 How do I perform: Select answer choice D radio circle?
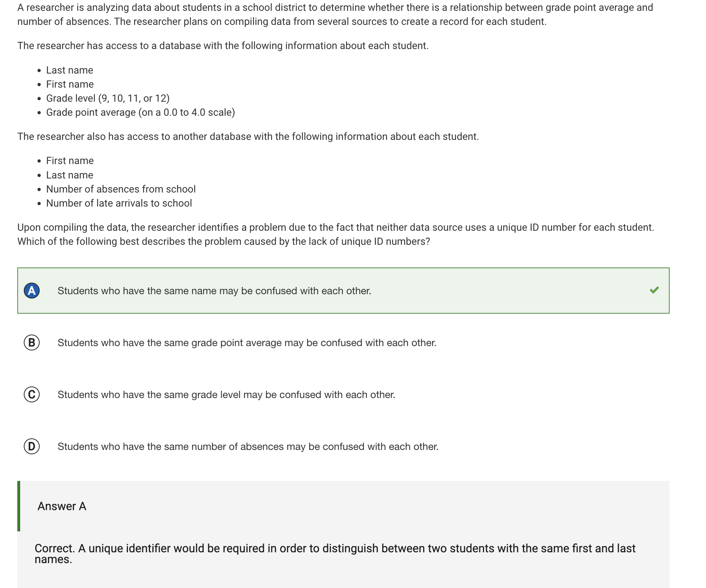32,446
